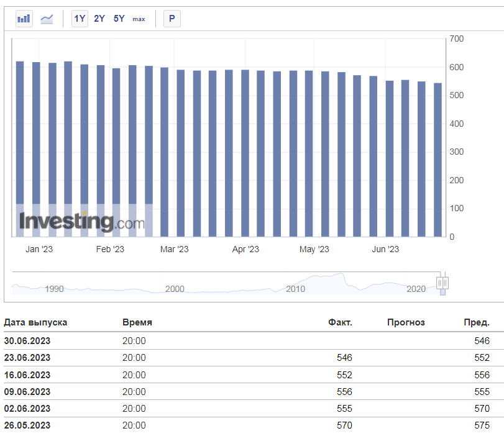Select the 30.06.2023 release date row

[254, 341]
